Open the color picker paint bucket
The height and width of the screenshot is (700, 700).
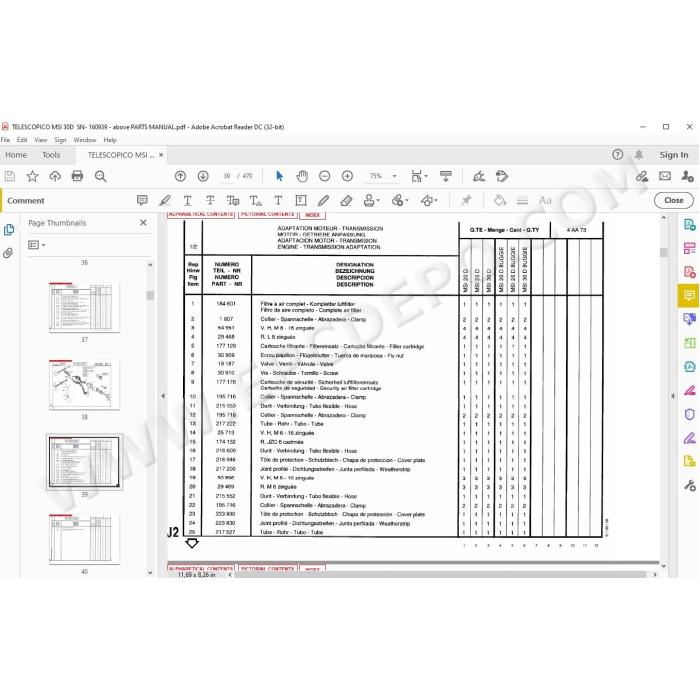point(500,200)
